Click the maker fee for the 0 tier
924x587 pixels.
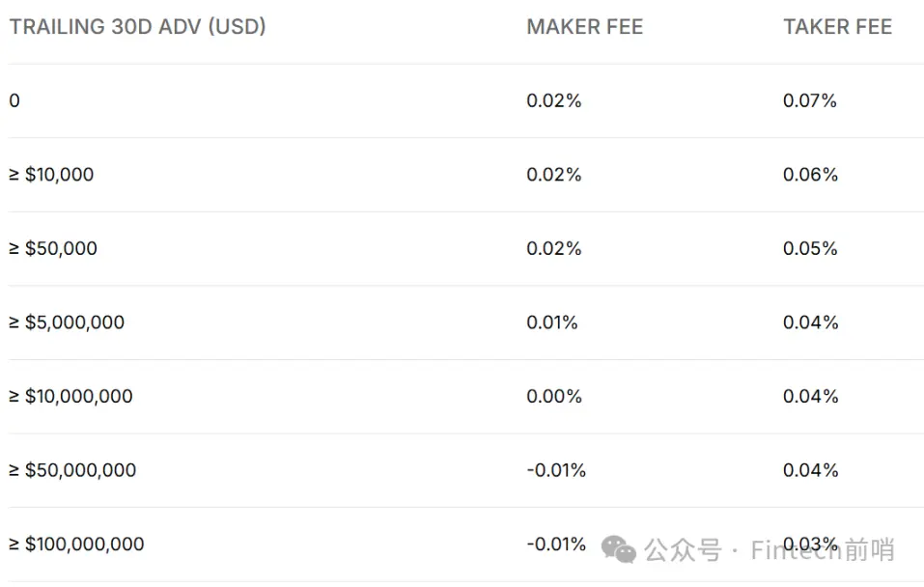coord(554,100)
